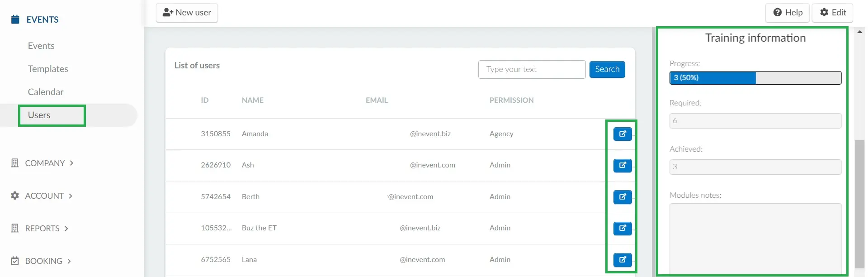Select Users in the sidebar

coord(39,115)
